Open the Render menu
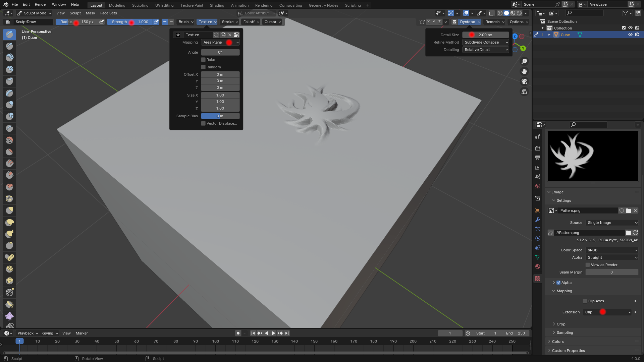 [41, 4]
